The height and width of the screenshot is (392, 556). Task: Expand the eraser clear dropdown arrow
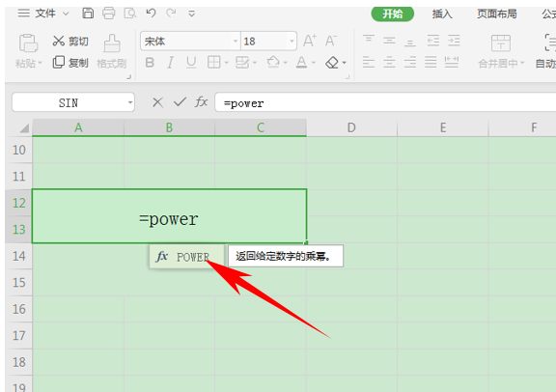345,63
